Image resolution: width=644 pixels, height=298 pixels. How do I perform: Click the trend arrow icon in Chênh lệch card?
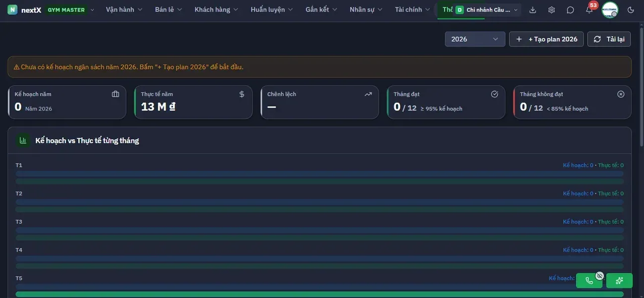368,94
